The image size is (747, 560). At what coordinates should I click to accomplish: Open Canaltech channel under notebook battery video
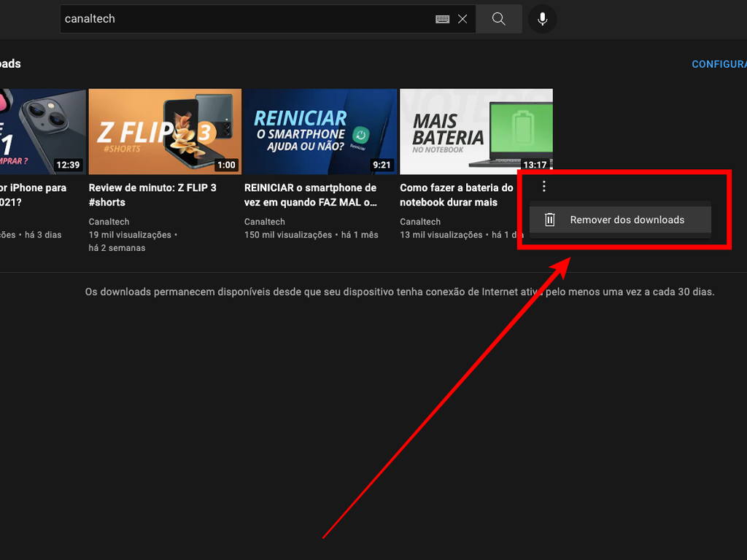click(x=421, y=222)
